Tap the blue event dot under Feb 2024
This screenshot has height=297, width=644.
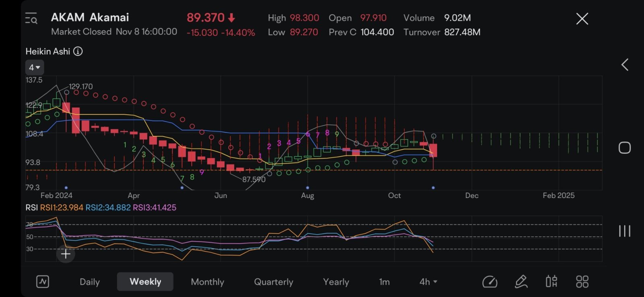[x=66, y=188]
